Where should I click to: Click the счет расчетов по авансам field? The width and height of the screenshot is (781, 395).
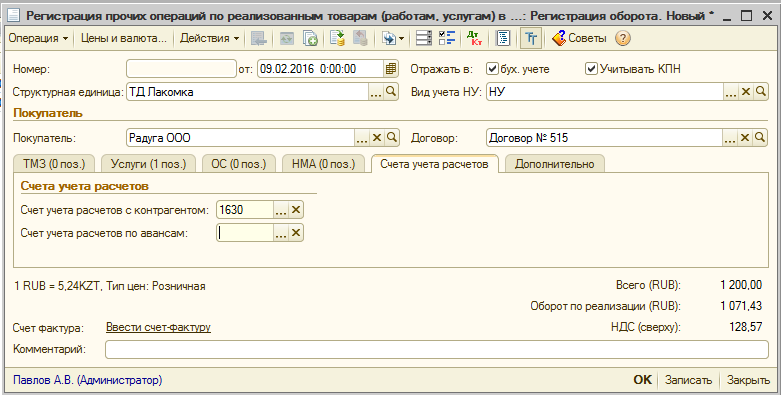[x=245, y=233]
